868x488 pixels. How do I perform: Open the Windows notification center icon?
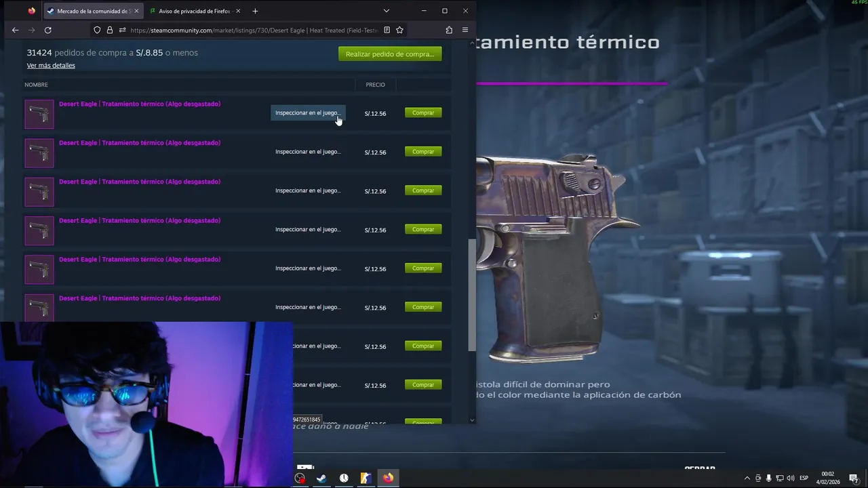tap(854, 478)
